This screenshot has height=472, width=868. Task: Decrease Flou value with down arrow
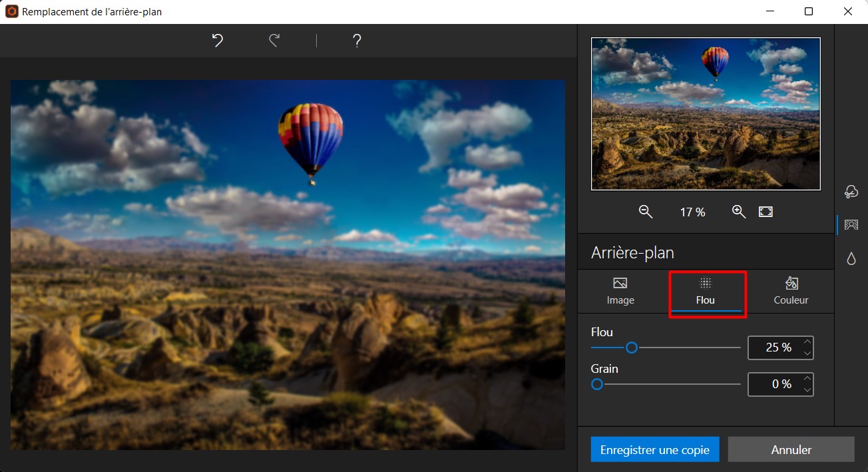coord(807,353)
